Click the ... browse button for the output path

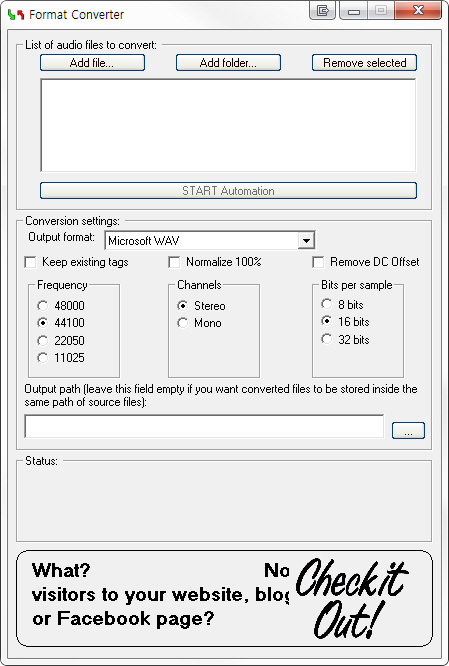(x=408, y=431)
